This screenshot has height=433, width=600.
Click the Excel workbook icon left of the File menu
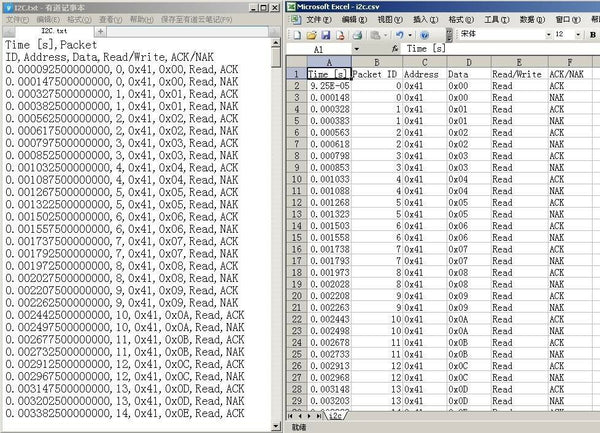[x=295, y=20]
